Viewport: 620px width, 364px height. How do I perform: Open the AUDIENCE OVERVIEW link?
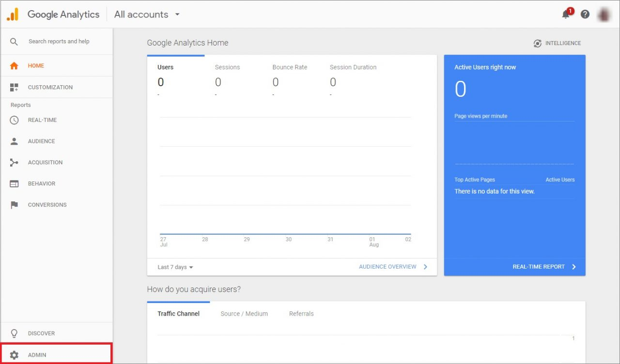click(x=387, y=267)
